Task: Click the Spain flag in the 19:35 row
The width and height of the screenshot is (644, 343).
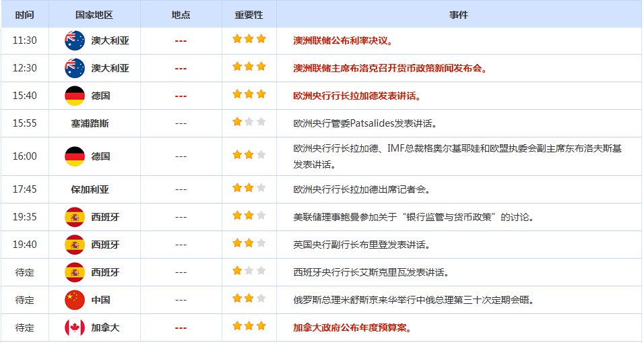Action: (x=75, y=217)
